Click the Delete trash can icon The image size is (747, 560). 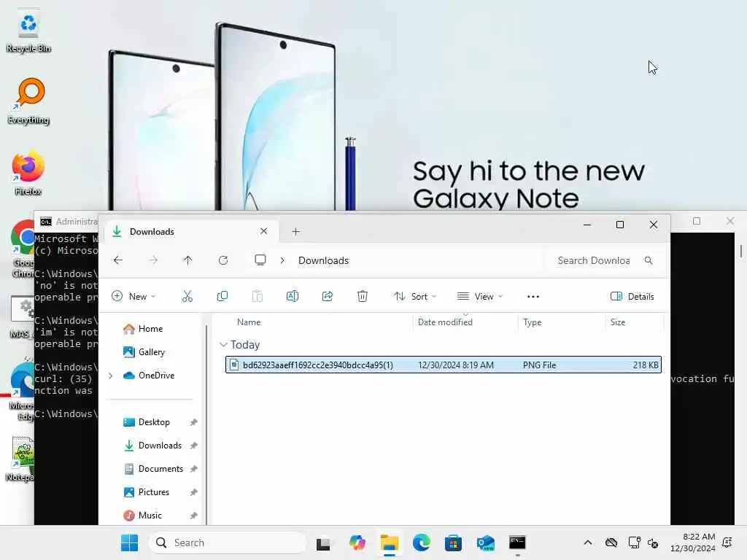362,296
